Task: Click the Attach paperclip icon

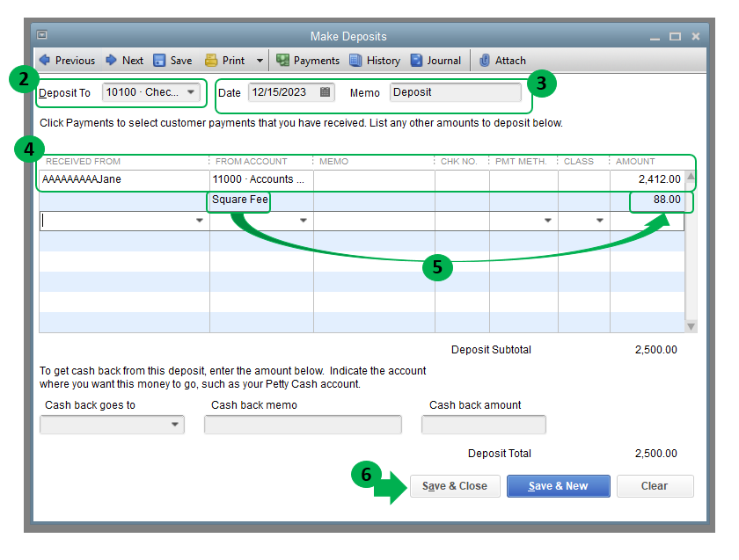Action: pos(485,61)
